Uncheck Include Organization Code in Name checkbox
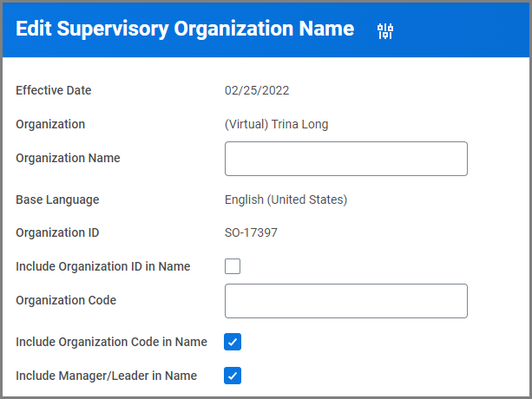Screen dimensions: 532x399 233,342
